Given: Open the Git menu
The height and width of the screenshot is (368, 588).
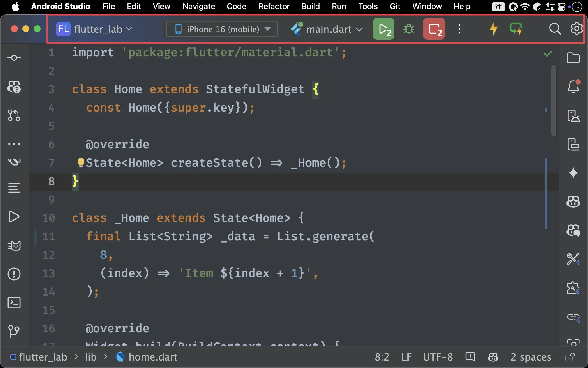Looking at the screenshot, I should pos(395,6).
